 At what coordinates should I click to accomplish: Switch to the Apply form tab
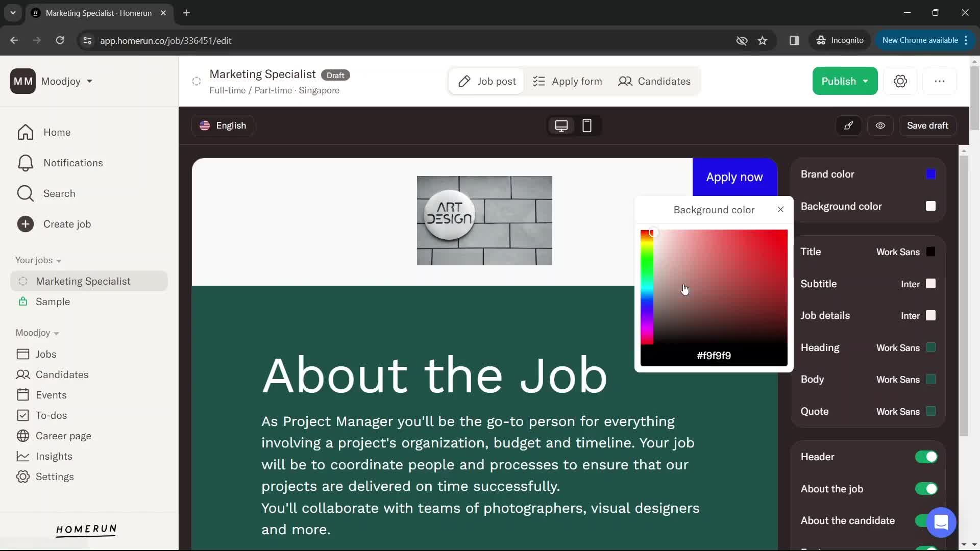tap(568, 81)
